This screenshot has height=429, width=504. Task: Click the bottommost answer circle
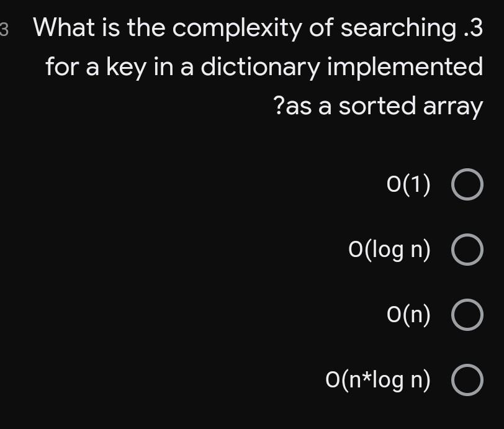(x=467, y=380)
